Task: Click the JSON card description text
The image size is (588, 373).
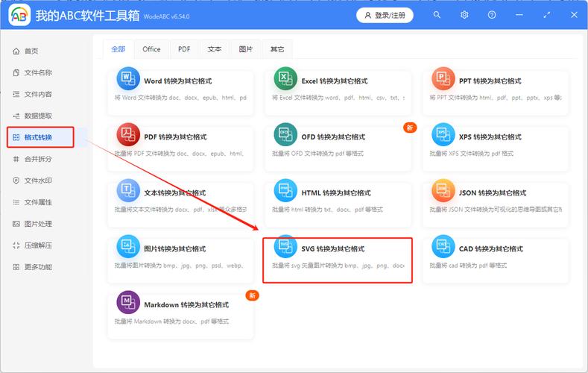Action: click(496, 210)
